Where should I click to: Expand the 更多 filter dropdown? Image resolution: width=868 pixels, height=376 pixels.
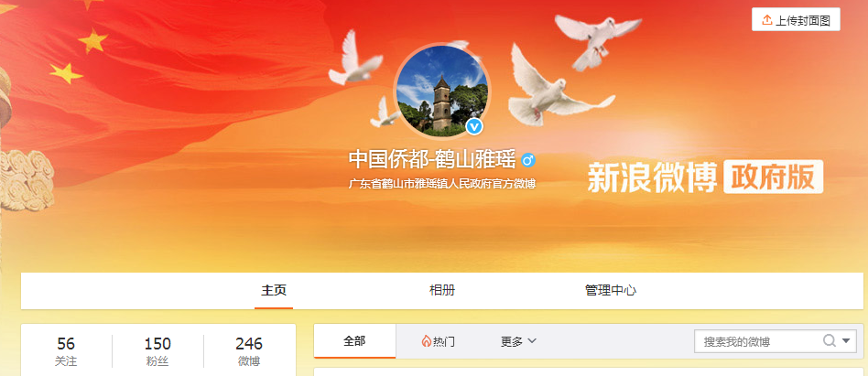click(518, 342)
